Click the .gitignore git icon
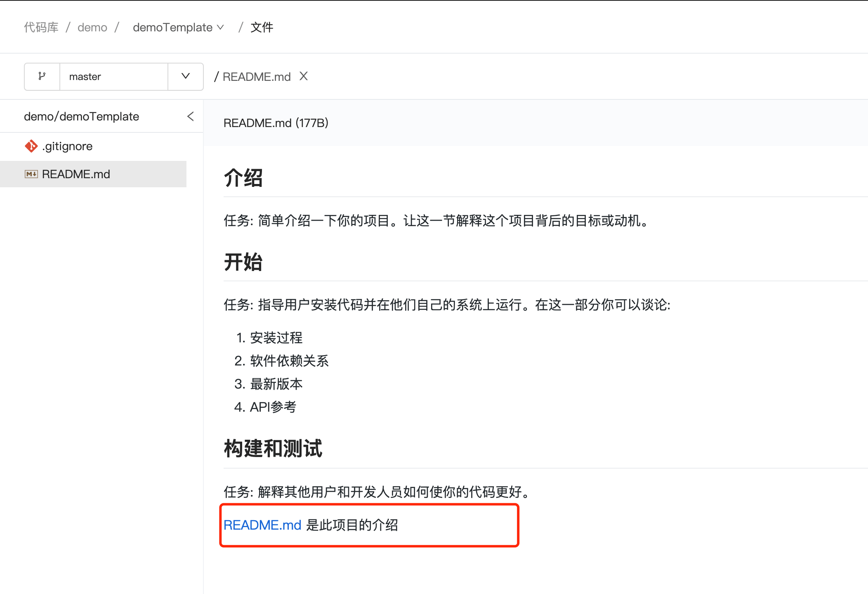The height and width of the screenshot is (594, 868). (x=31, y=146)
